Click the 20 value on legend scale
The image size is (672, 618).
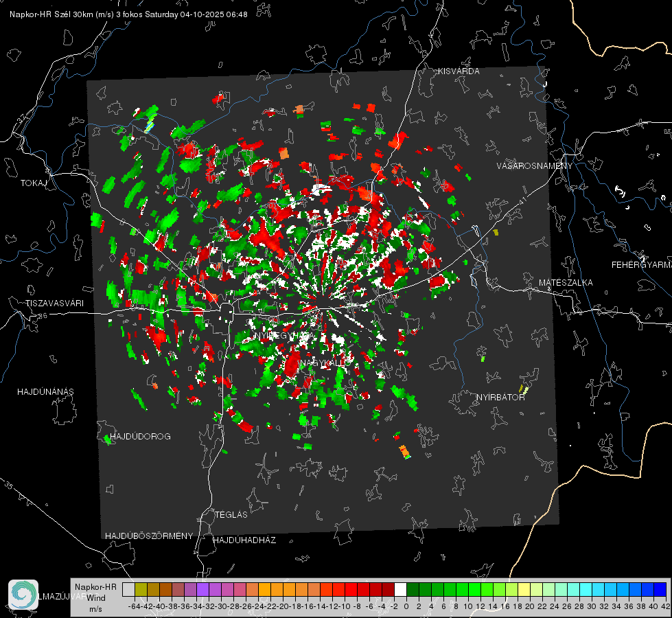pyautogui.click(x=530, y=606)
